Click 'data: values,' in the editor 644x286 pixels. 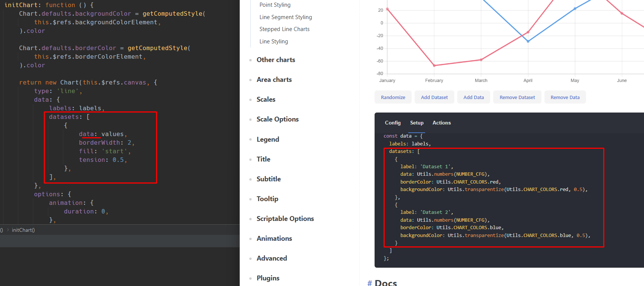103,134
